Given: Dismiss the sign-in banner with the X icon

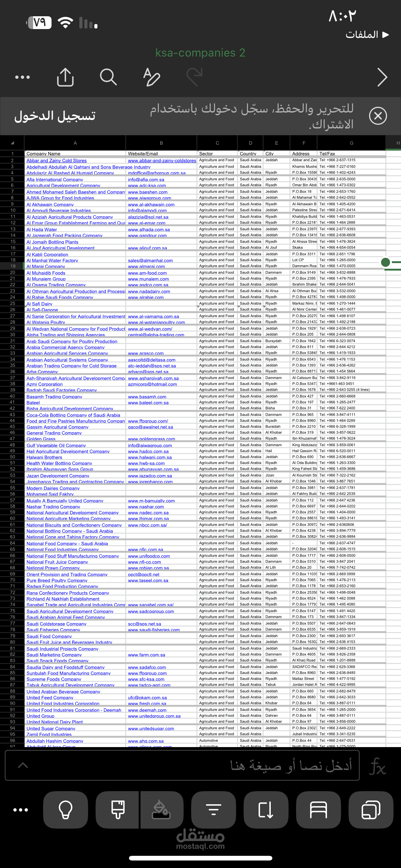Looking at the screenshot, I should 378,116.
